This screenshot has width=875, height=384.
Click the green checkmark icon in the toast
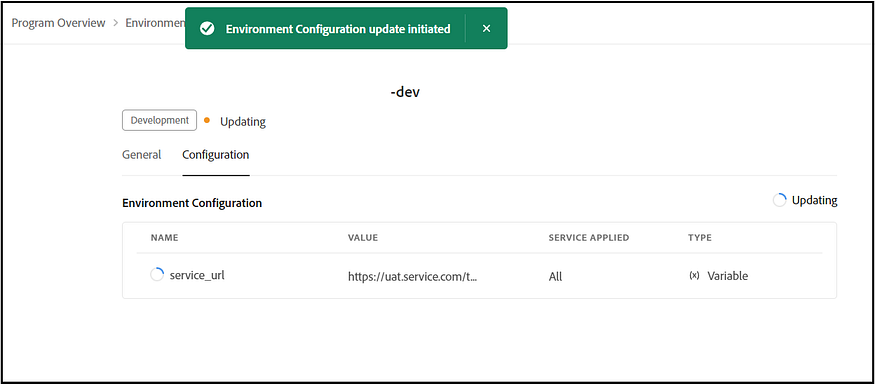pos(207,29)
